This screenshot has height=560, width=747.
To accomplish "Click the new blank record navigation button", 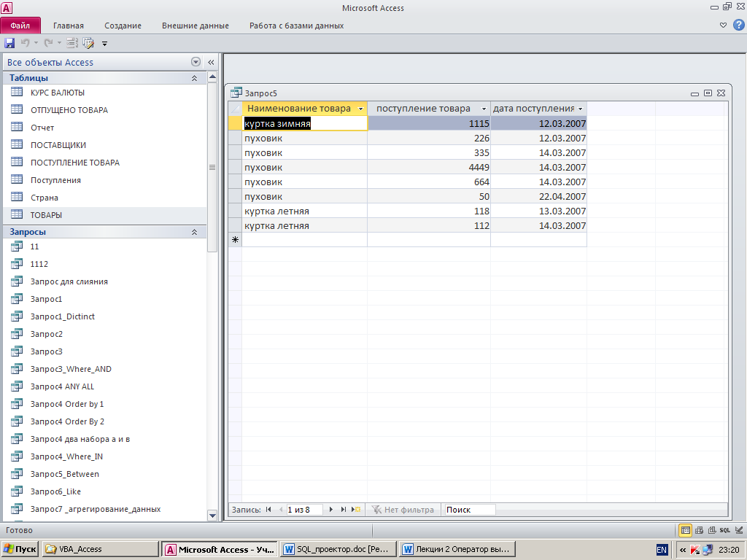I will point(356,510).
